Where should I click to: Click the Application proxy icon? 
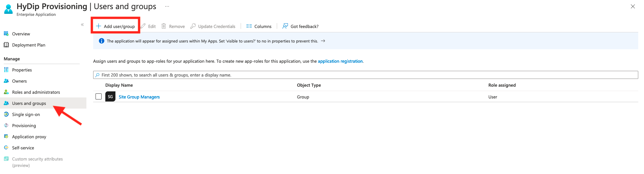6,137
